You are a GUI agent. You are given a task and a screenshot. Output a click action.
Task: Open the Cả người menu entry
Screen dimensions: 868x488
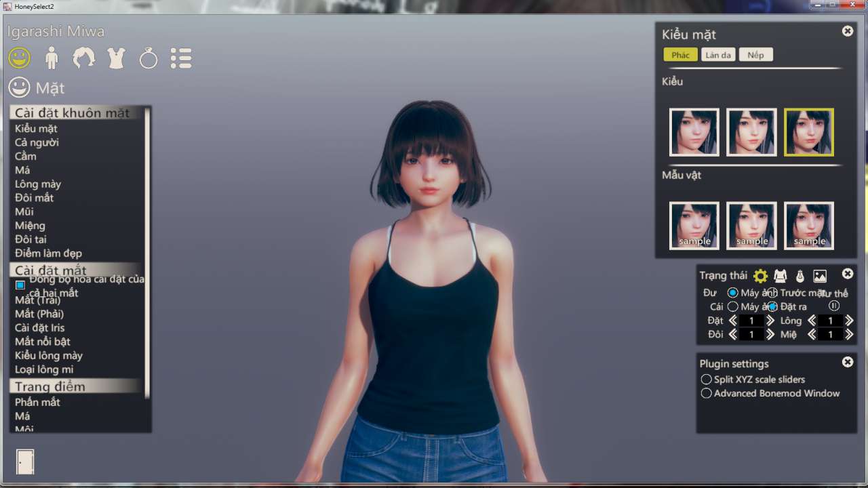tap(37, 142)
